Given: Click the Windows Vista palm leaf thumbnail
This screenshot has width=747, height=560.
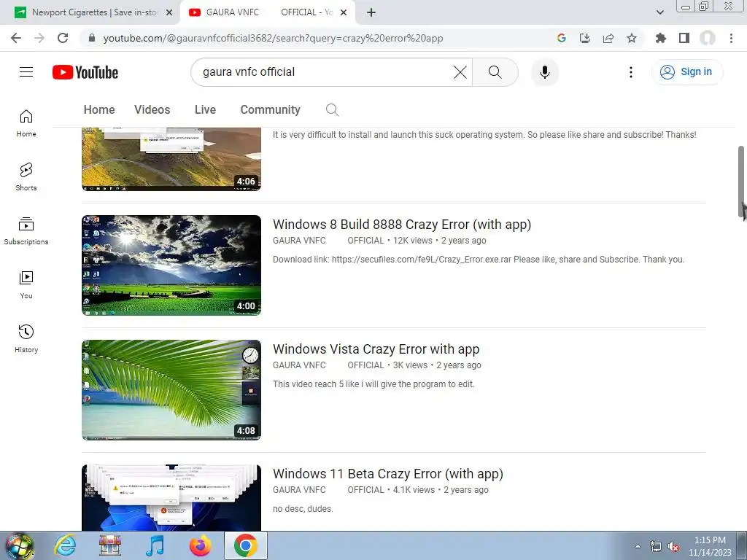Looking at the screenshot, I should point(171,390).
